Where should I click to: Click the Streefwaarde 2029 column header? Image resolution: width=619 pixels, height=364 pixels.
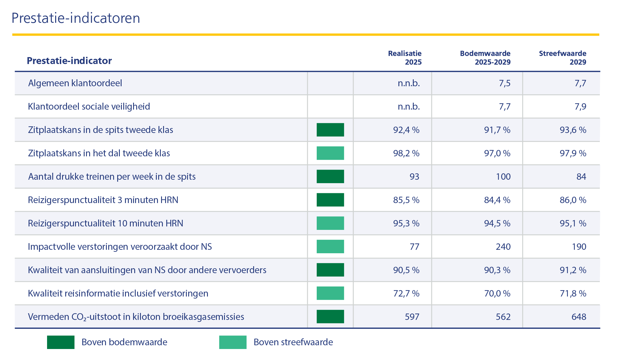[x=562, y=58]
